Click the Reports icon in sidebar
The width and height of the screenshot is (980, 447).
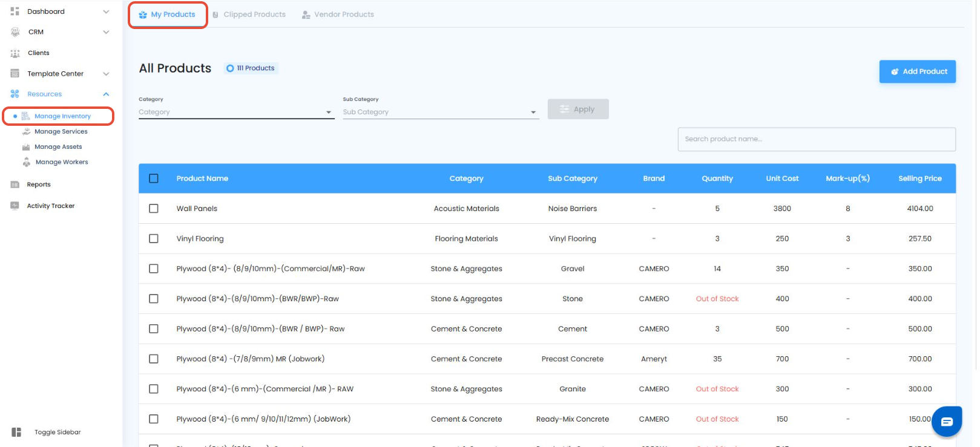(x=15, y=184)
